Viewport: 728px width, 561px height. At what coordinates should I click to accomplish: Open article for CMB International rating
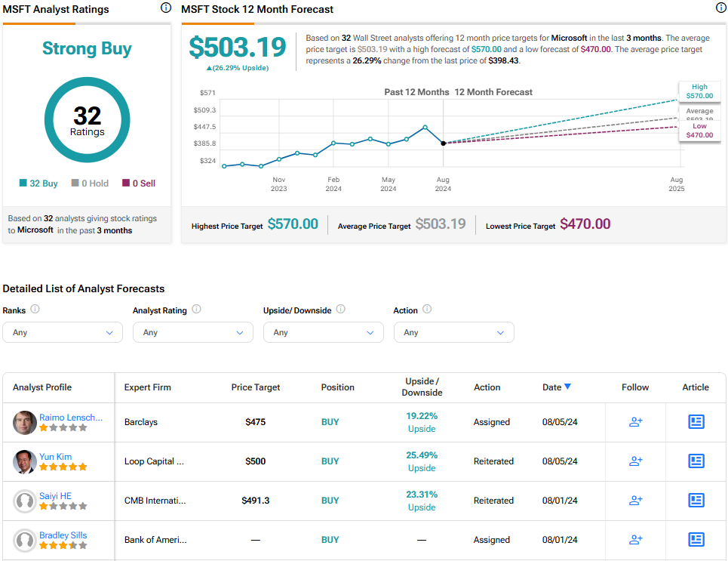click(696, 501)
